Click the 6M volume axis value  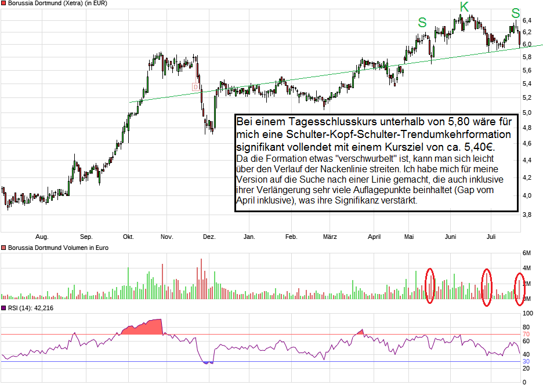pyautogui.click(x=526, y=253)
